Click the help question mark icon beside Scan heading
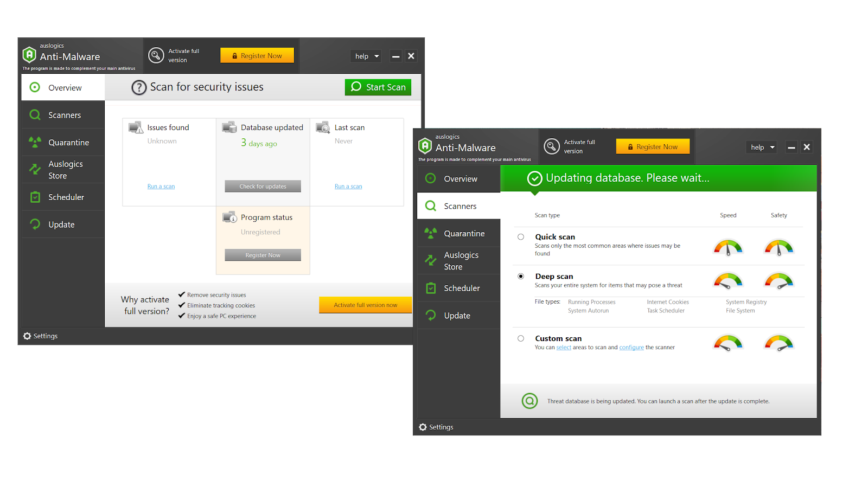Viewport: 868px width, 481px height. point(139,87)
